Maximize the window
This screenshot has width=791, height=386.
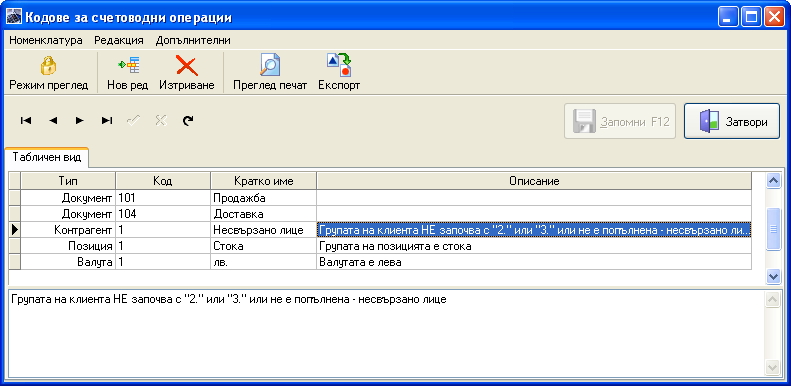751,18
